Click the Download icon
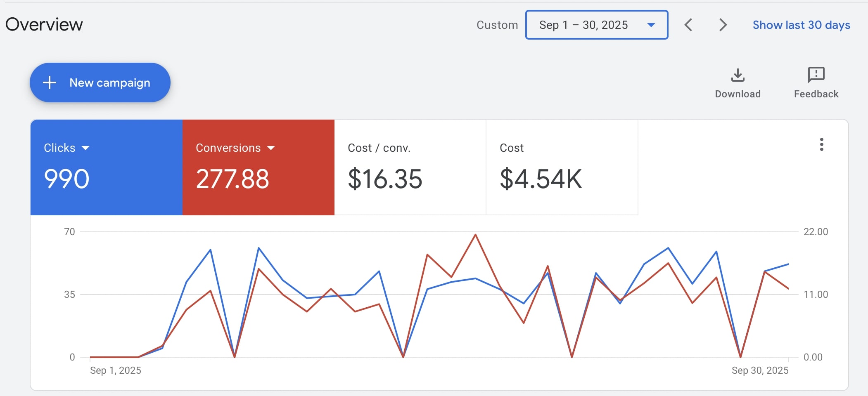The width and height of the screenshot is (868, 396). [x=738, y=75]
